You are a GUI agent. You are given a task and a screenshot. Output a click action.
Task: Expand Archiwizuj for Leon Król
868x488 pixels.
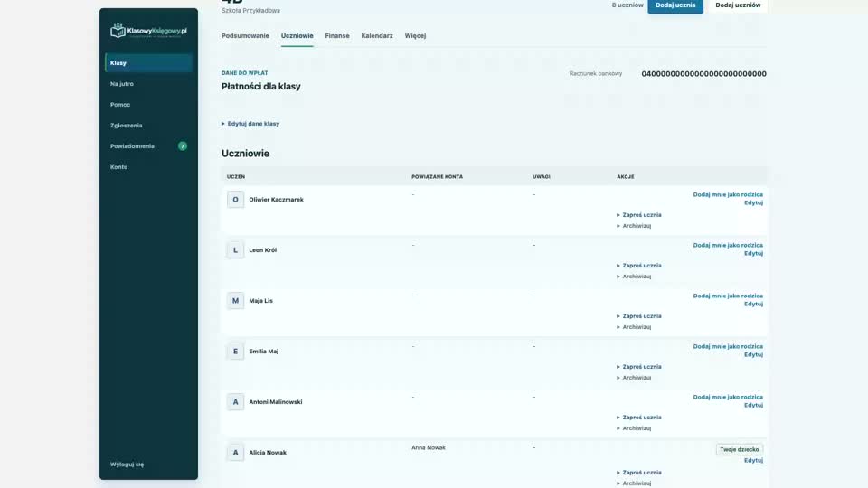[634, 277]
